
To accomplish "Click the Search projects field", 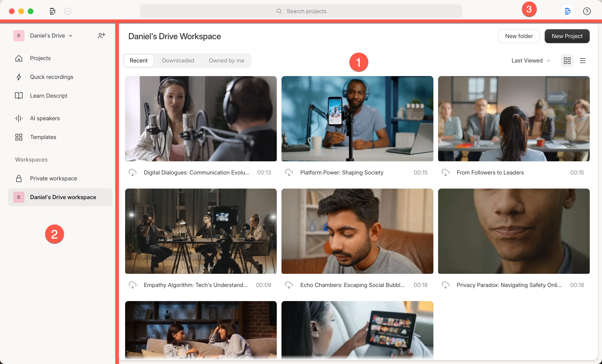I will tap(301, 11).
